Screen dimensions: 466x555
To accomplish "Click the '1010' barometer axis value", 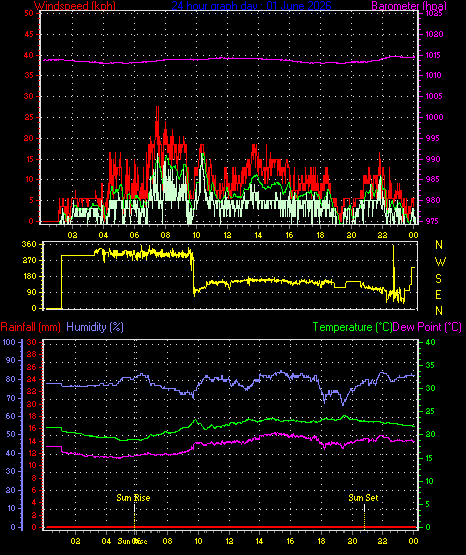I will point(433,75).
